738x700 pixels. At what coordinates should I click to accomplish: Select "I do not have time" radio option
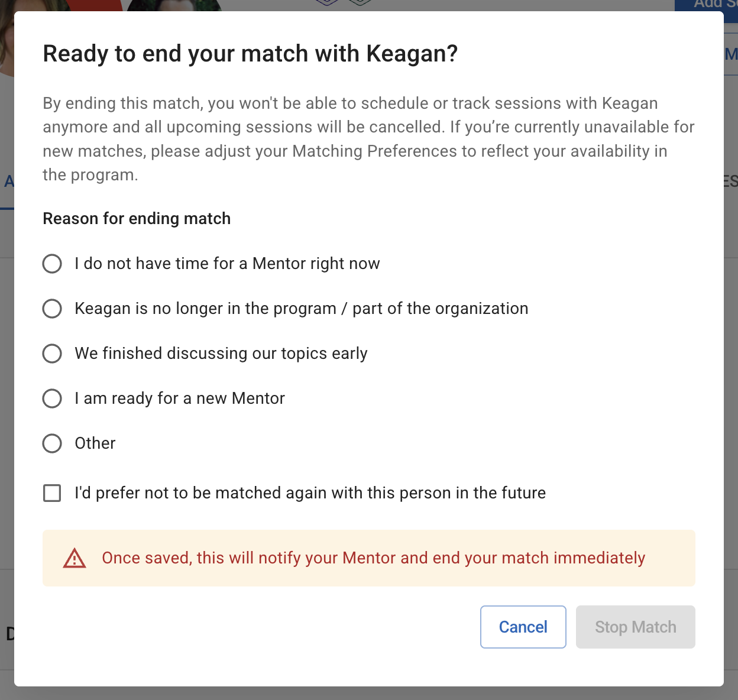(x=52, y=264)
